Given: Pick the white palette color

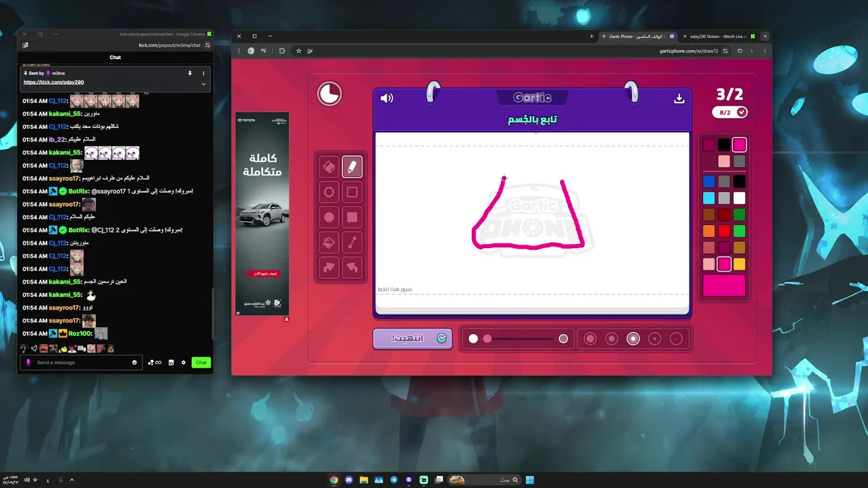Looking at the screenshot, I should coord(739,198).
